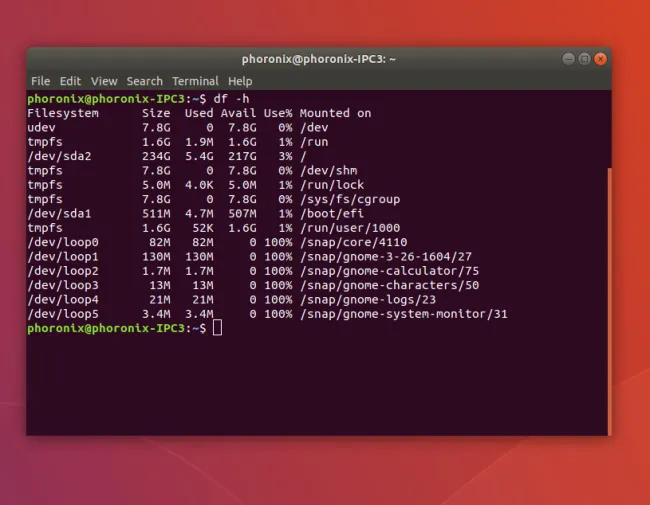The image size is (650, 505).
Task: Click the '/dev/loop5' filesystem name
Action: [63, 314]
